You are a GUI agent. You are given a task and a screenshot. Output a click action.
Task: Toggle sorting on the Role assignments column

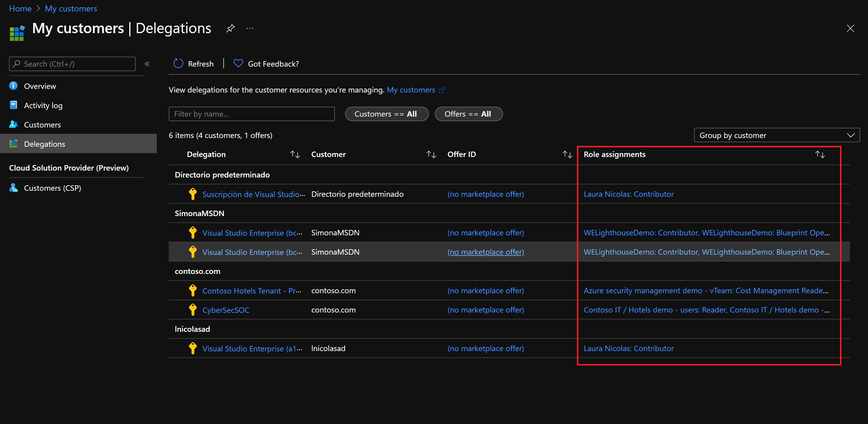point(820,154)
